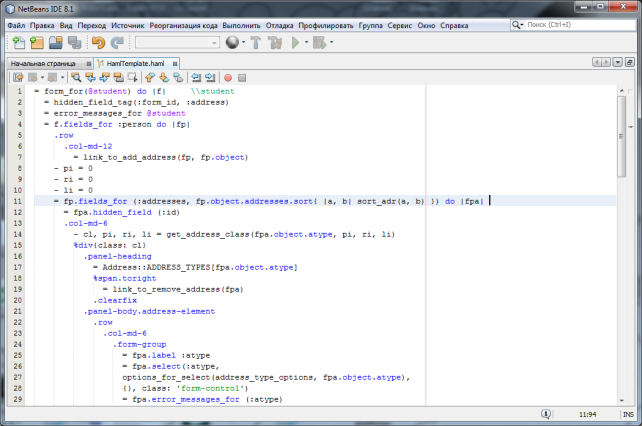Screen dimensions: 642x426
Task: Click the Debug Project icon
Action: tap(320, 43)
